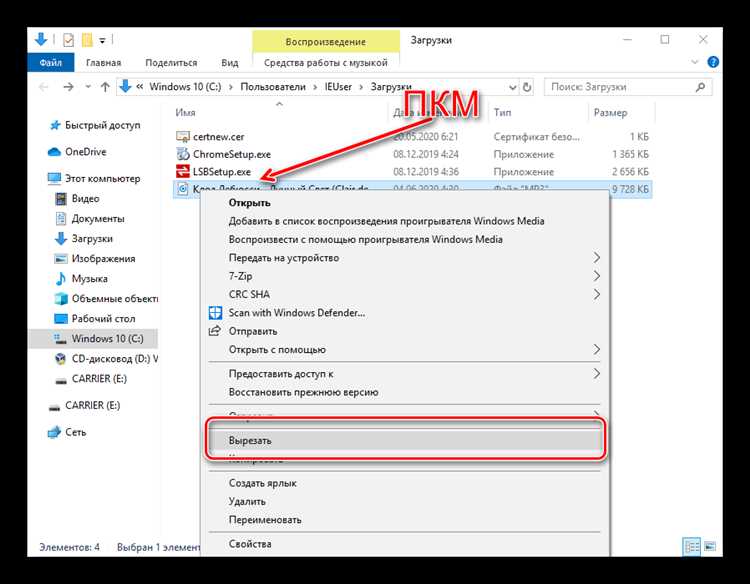Open the address bar history dropdown
This screenshot has width=750, height=584.
(x=513, y=87)
